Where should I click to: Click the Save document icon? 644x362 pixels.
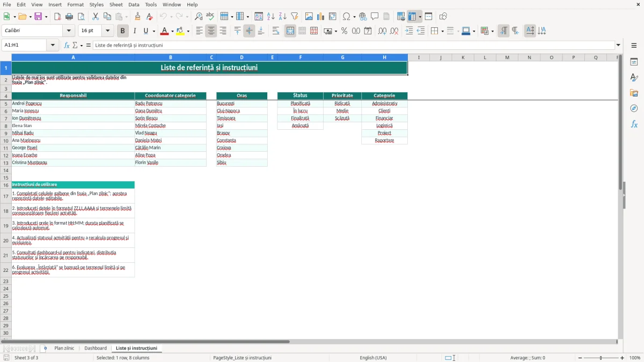point(38,17)
